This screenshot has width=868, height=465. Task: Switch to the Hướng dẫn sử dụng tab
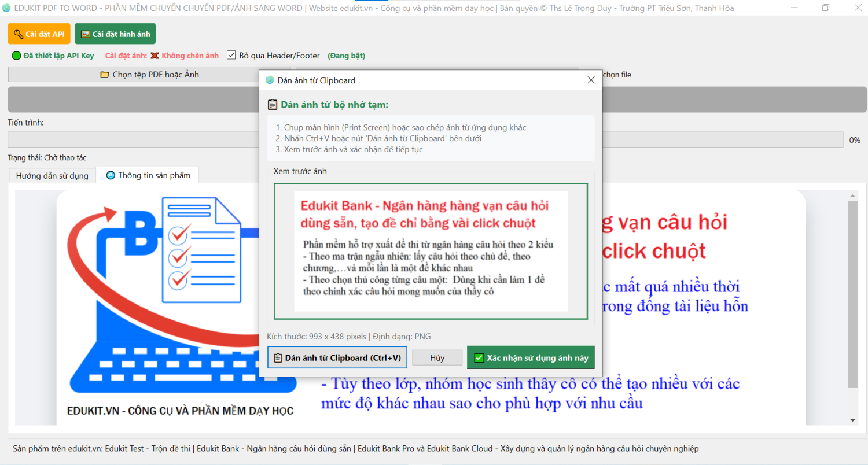tap(52, 176)
